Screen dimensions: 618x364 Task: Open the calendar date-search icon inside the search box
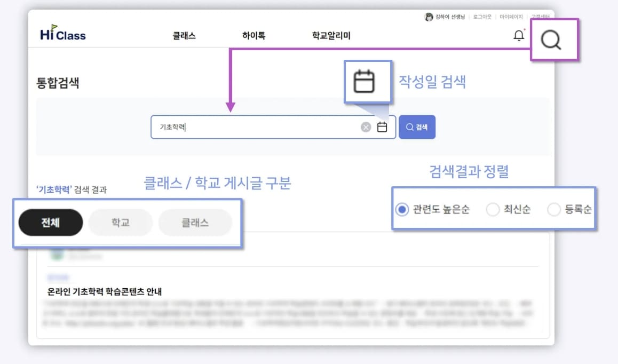tap(381, 126)
